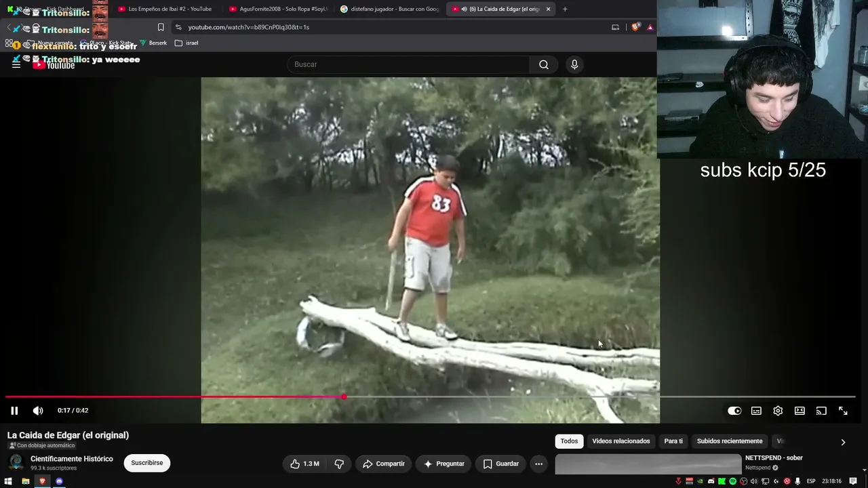Submit search with the magnifier button

coord(544,64)
